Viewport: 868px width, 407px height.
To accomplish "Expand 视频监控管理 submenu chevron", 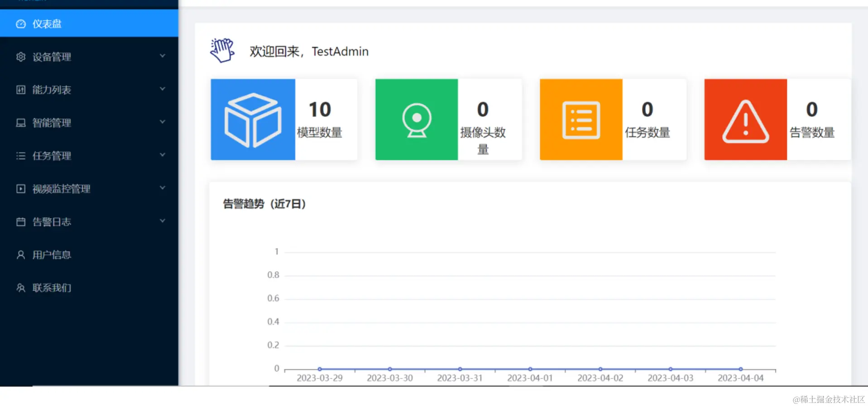I will tap(163, 188).
